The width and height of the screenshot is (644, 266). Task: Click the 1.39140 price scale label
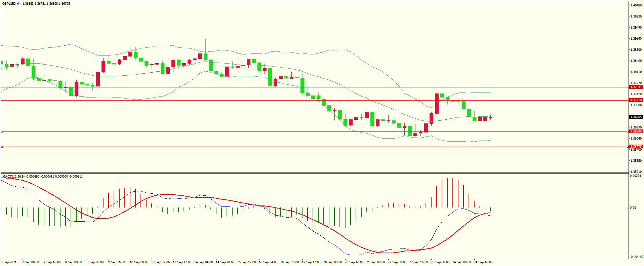click(636, 39)
